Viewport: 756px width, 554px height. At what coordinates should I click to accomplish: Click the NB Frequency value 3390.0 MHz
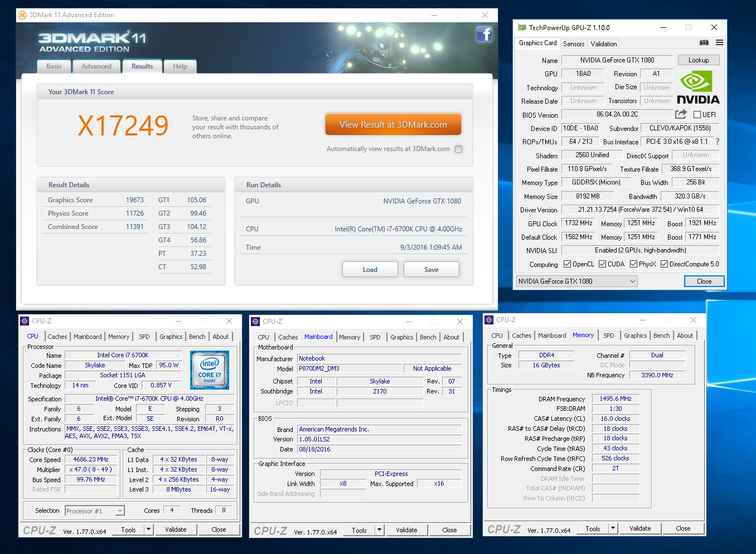657,376
